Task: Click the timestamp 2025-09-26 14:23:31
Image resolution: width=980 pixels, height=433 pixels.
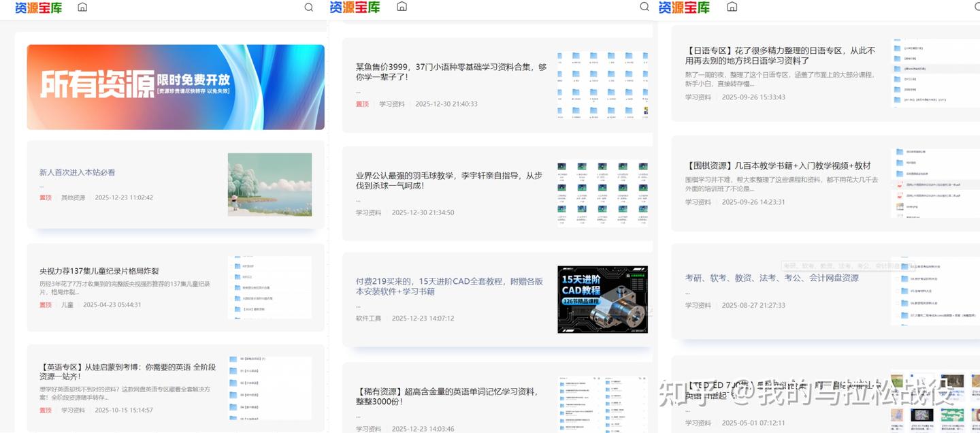Action: pos(753,202)
